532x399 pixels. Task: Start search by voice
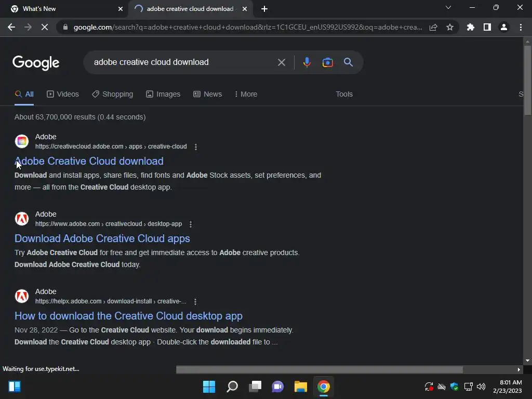pyautogui.click(x=307, y=62)
